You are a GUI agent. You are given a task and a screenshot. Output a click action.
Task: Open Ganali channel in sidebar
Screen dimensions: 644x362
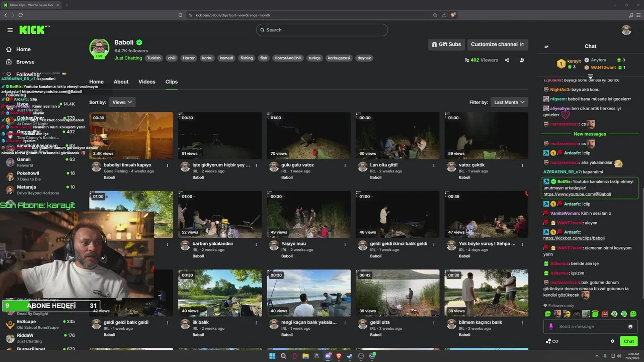coord(40,162)
